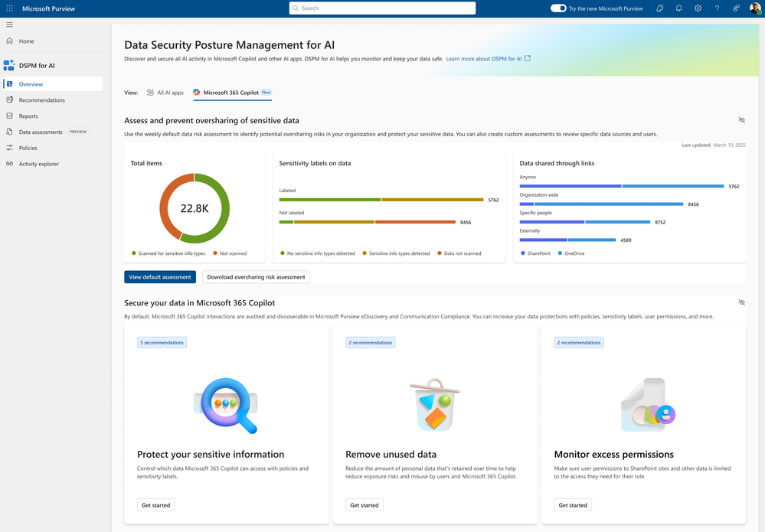The width and height of the screenshot is (765, 532).
Task: Click the 5 recommendations badge
Action: pyautogui.click(x=162, y=342)
